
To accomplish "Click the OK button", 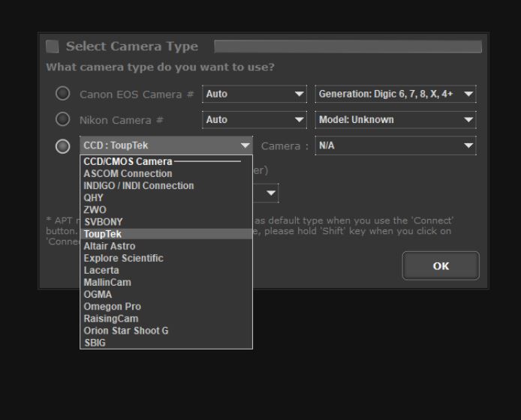I will (x=441, y=266).
